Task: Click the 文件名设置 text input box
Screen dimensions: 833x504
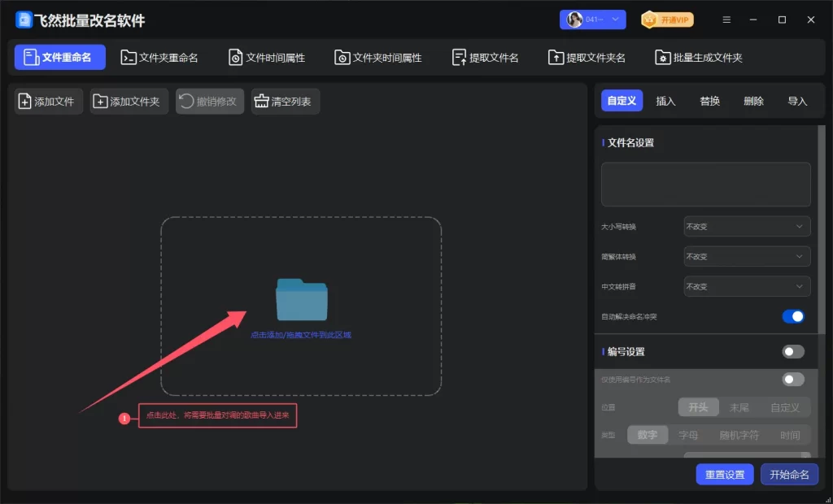Action: tap(705, 185)
